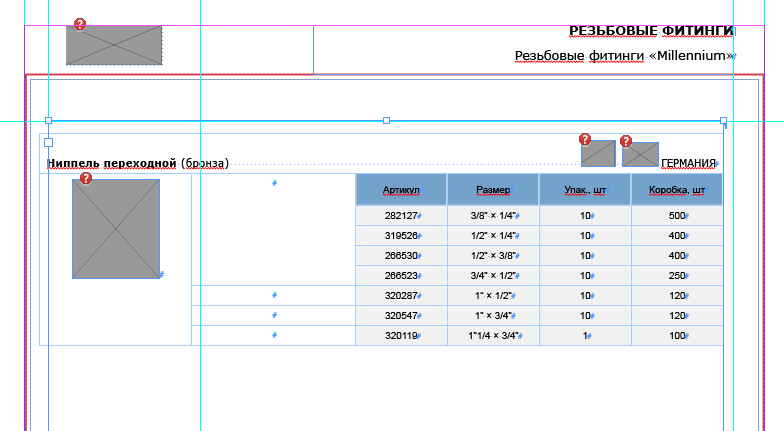Click the subtitle Резьбовые фитинги «Millennium»

[x=624, y=56]
